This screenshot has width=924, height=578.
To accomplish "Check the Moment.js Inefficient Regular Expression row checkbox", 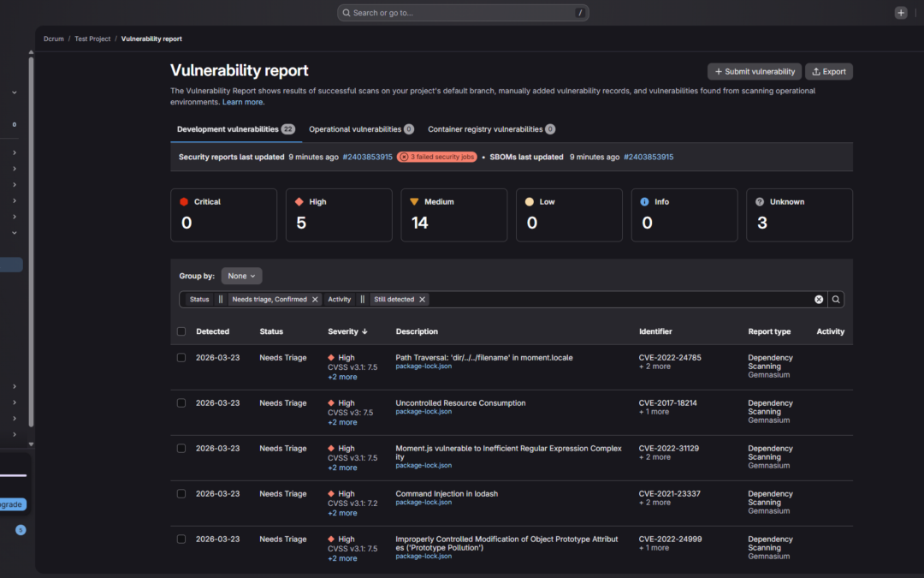I will tap(181, 449).
